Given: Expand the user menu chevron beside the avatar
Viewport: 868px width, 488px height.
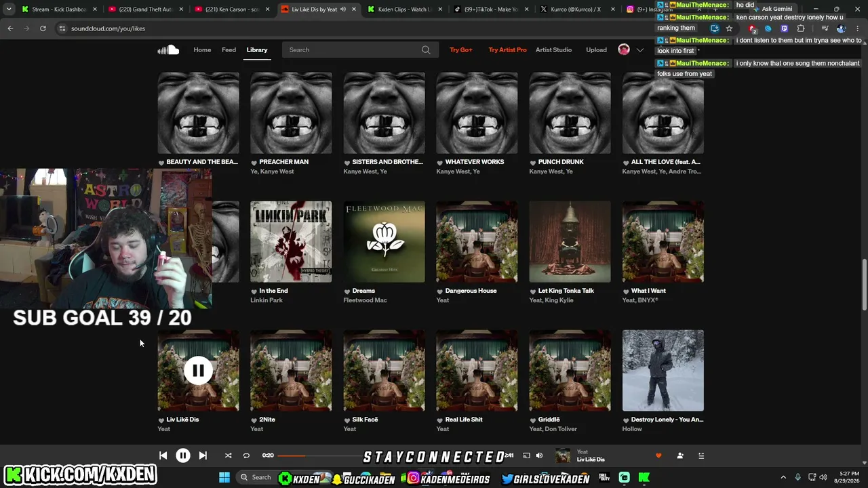Looking at the screenshot, I should [639, 49].
